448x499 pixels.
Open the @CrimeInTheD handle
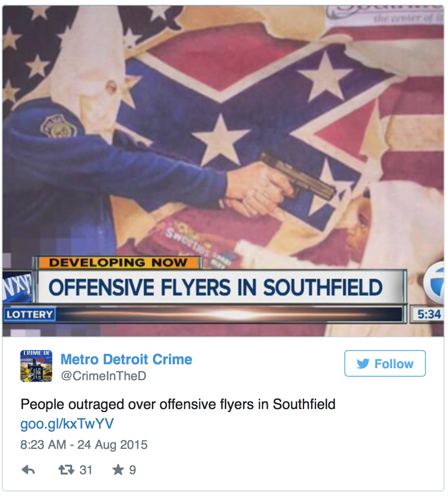click(x=103, y=376)
